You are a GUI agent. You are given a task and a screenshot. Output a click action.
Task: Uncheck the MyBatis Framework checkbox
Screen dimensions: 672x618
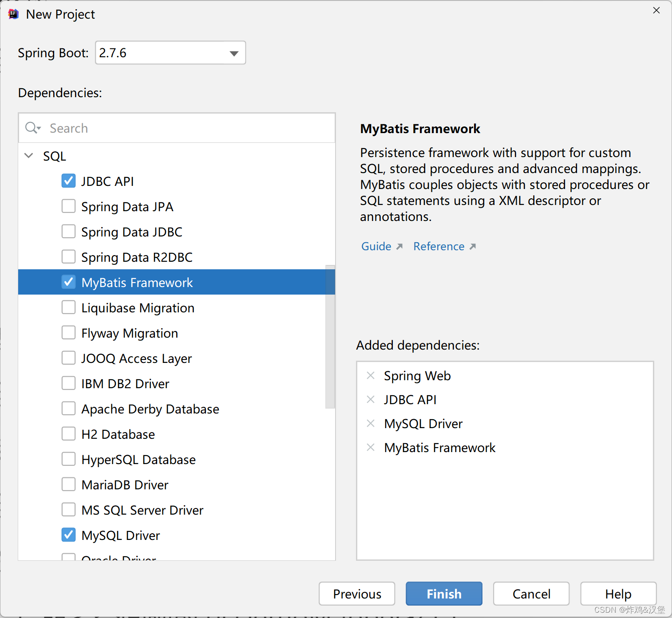[x=68, y=282]
